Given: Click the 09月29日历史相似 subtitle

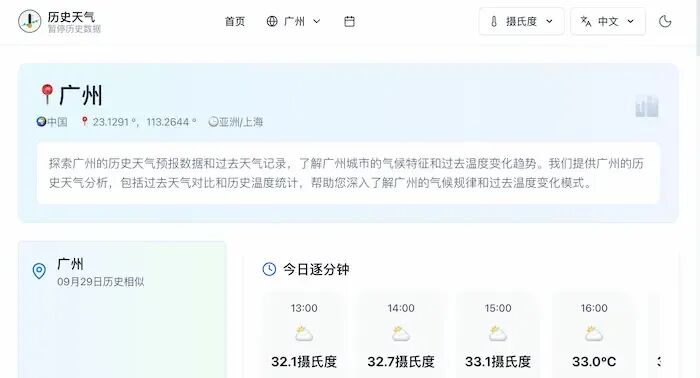Looking at the screenshot, I should click(101, 282).
